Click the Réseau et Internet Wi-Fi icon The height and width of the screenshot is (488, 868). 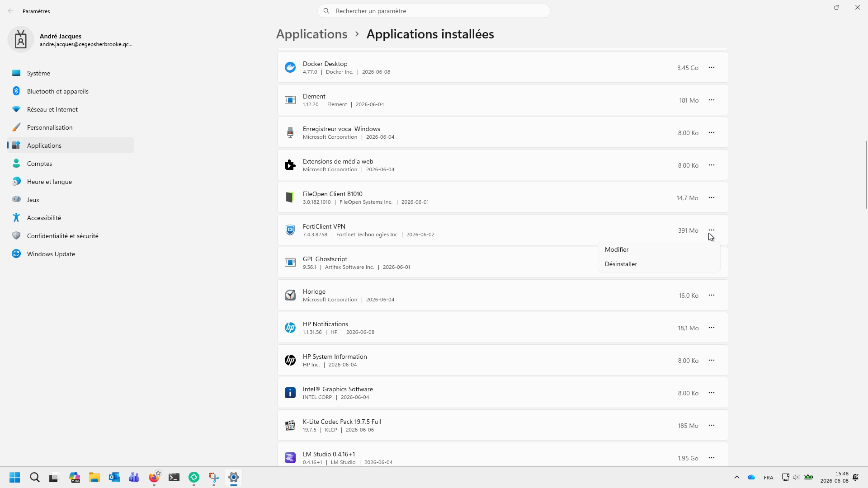[x=16, y=109]
